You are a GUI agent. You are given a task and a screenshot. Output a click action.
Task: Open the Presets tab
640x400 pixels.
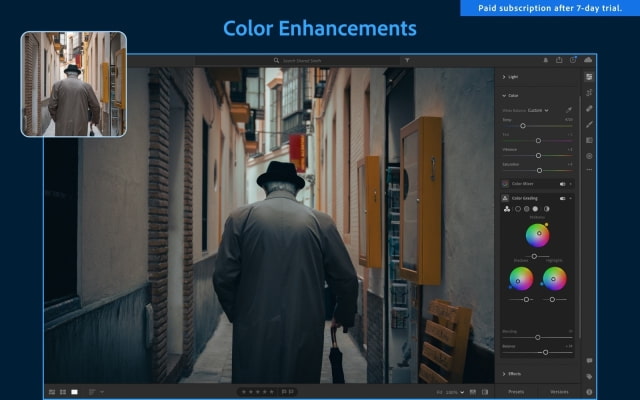[518, 391]
